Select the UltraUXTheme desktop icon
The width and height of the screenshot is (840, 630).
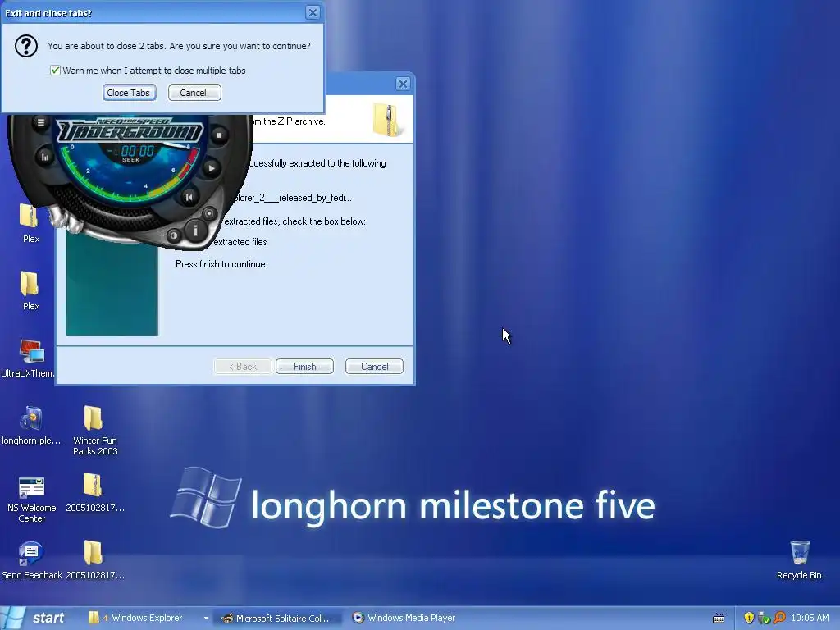[28, 358]
